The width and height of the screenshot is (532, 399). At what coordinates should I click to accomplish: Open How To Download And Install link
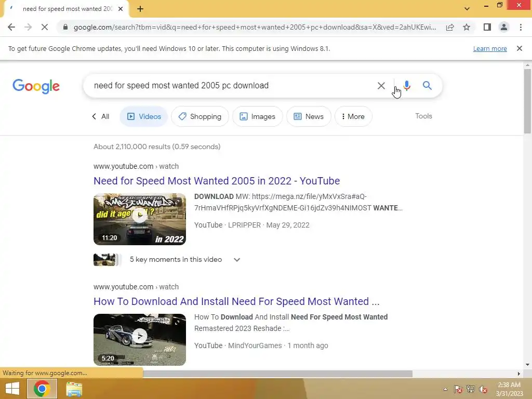tap(236, 301)
